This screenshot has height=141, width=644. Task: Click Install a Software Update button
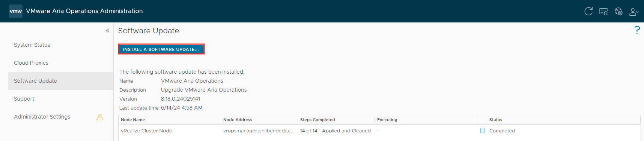161,49
